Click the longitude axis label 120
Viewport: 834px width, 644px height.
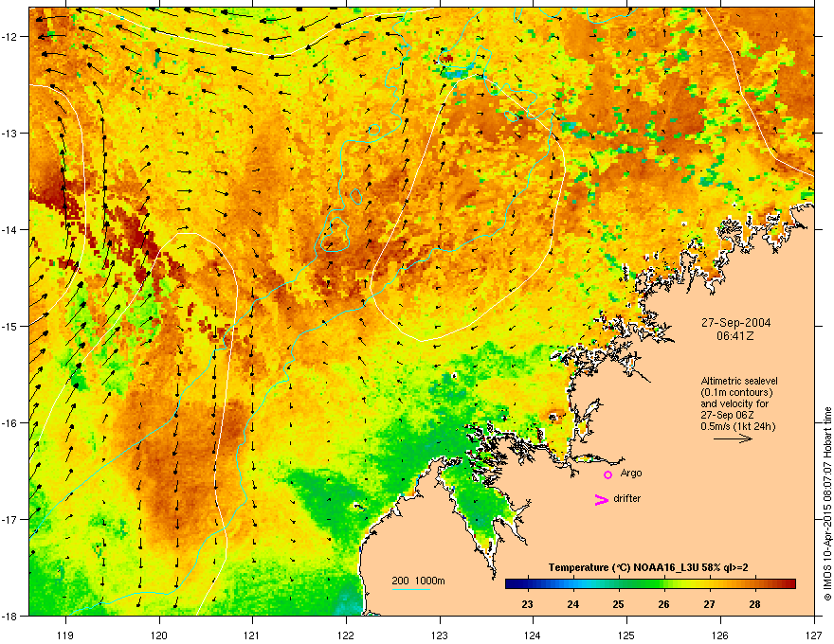coord(159,635)
